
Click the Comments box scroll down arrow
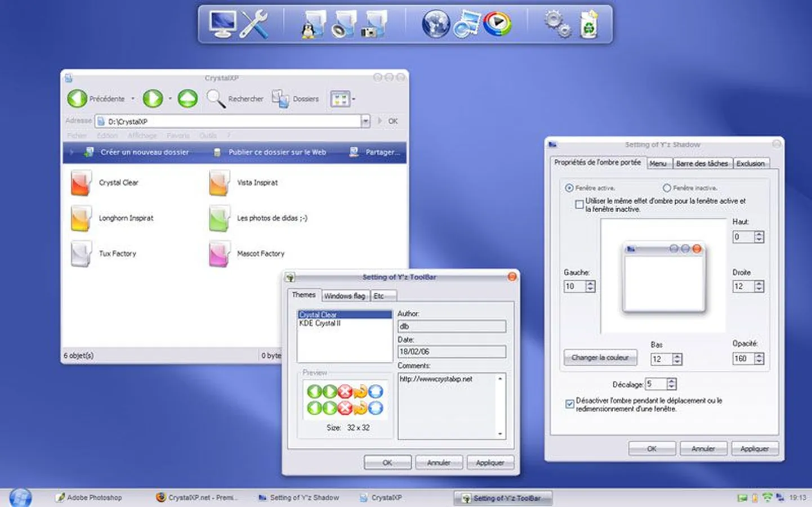[x=500, y=434]
